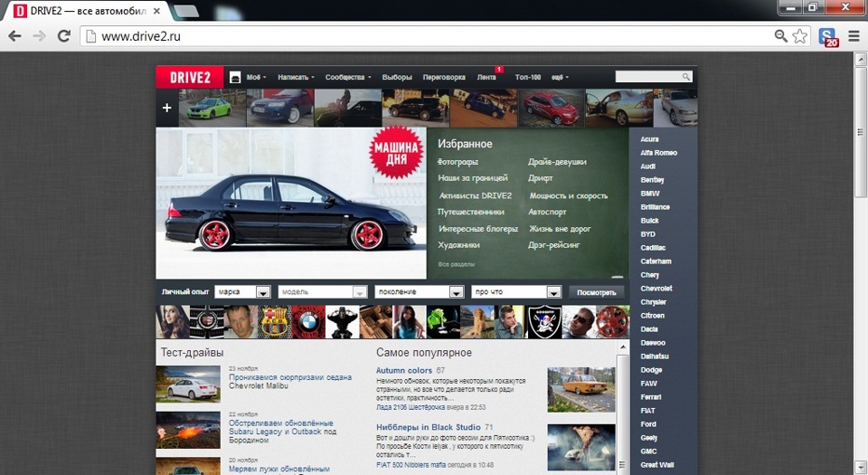Image resolution: width=868 pixels, height=475 pixels.
Task: Click the FC Barcelona crest avatar
Action: 275,322
